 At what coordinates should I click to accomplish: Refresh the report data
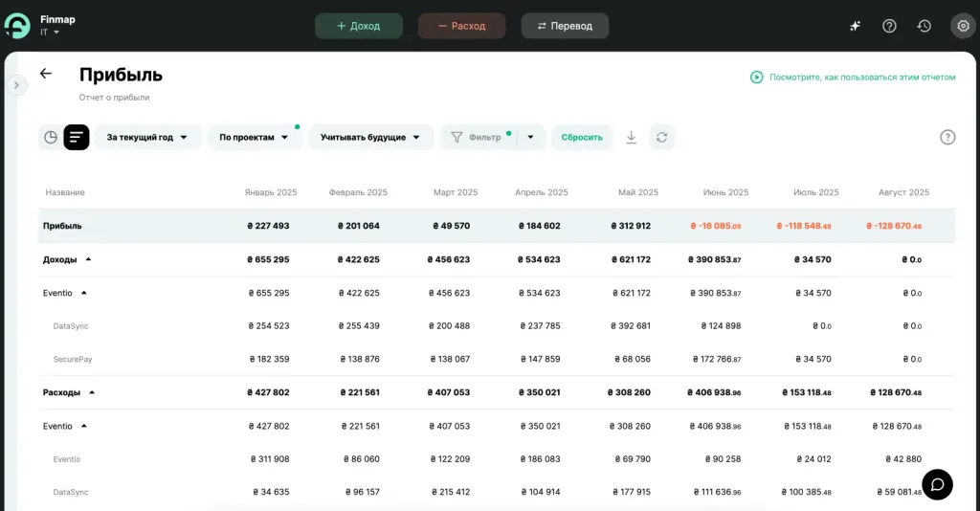click(x=662, y=137)
